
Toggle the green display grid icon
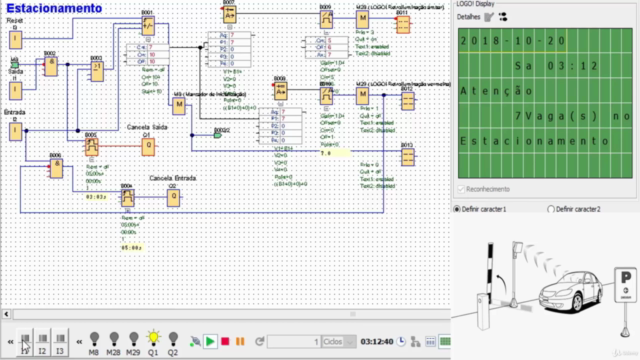click(x=445, y=342)
